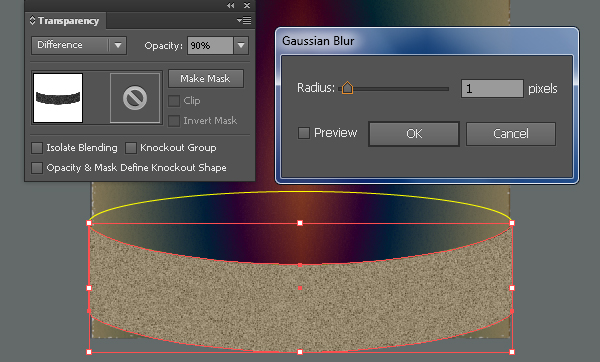Check the Knockout Group option
This screenshot has width=600, height=362.
point(131,148)
